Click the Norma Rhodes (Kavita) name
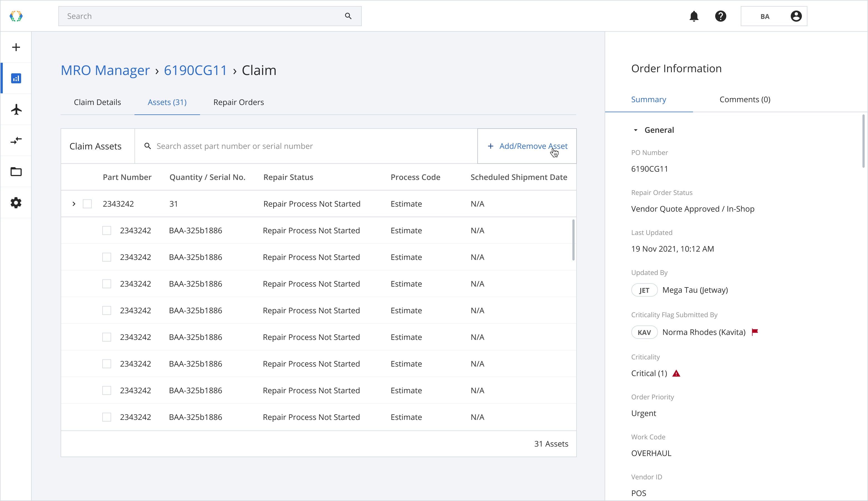This screenshot has width=868, height=501. coord(704,332)
